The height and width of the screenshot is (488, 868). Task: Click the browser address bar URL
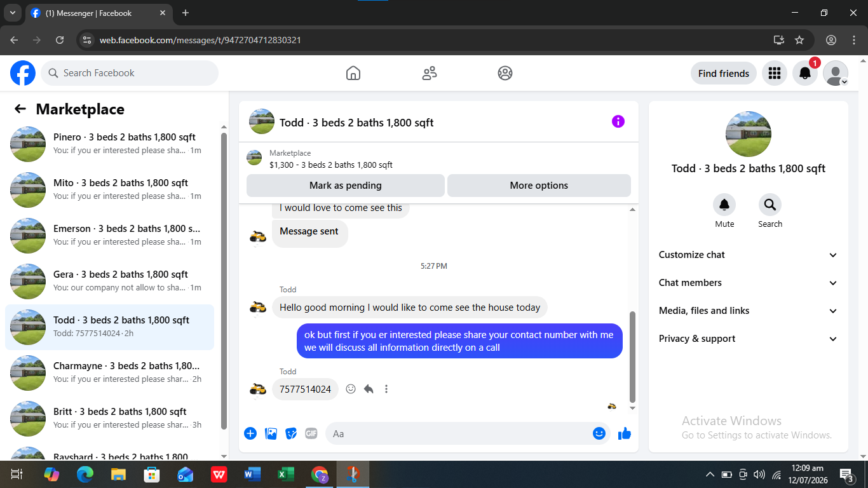pyautogui.click(x=200, y=40)
